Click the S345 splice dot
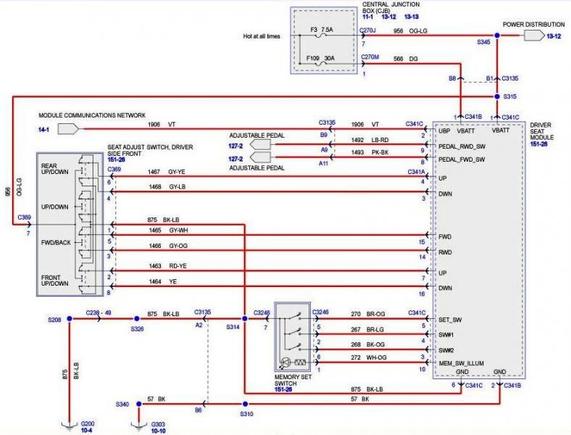 click(x=497, y=36)
